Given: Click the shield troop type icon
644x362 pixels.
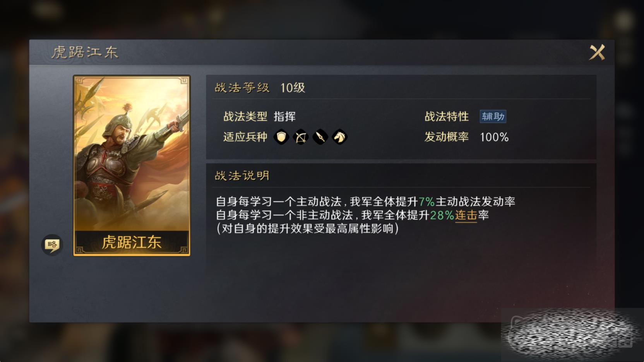Looking at the screenshot, I should (x=281, y=137).
